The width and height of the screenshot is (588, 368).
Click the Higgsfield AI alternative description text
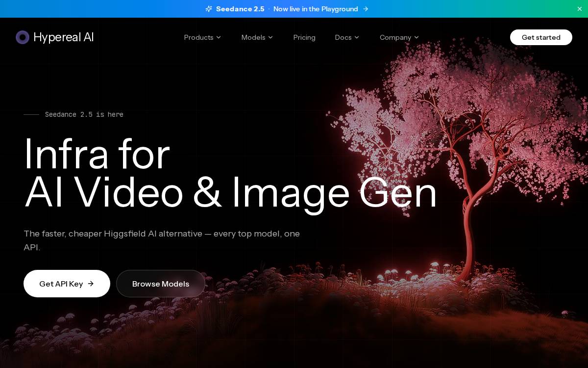pos(162,240)
